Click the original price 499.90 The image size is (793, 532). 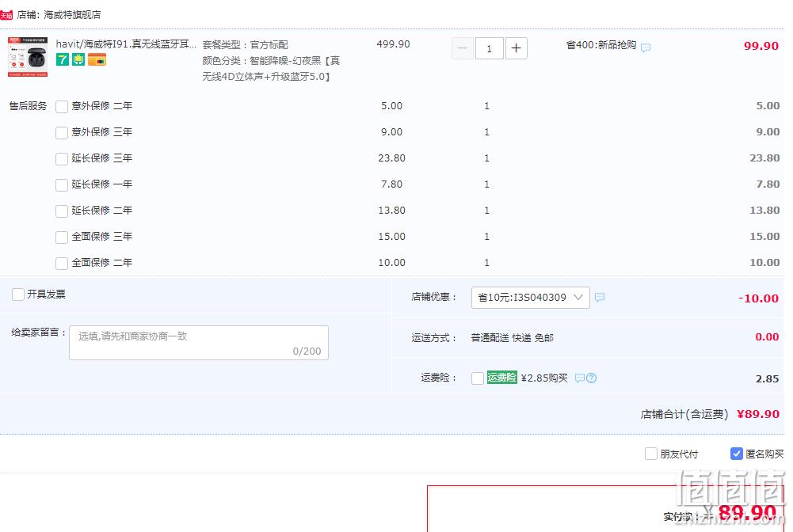coord(393,44)
